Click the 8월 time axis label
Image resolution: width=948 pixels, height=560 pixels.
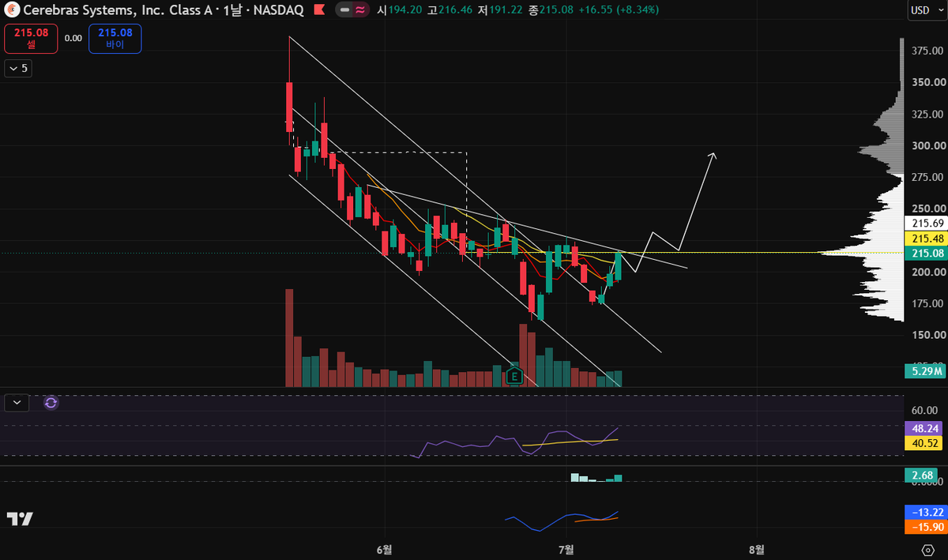pyautogui.click(x=756, y=548)
